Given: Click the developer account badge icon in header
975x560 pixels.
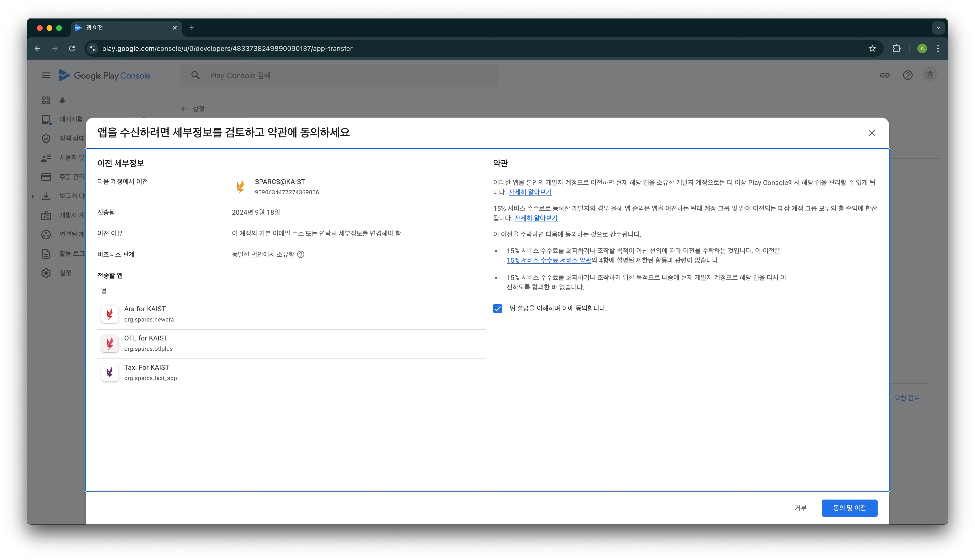Looking at the screenshot, I should (x=930, y=75).
